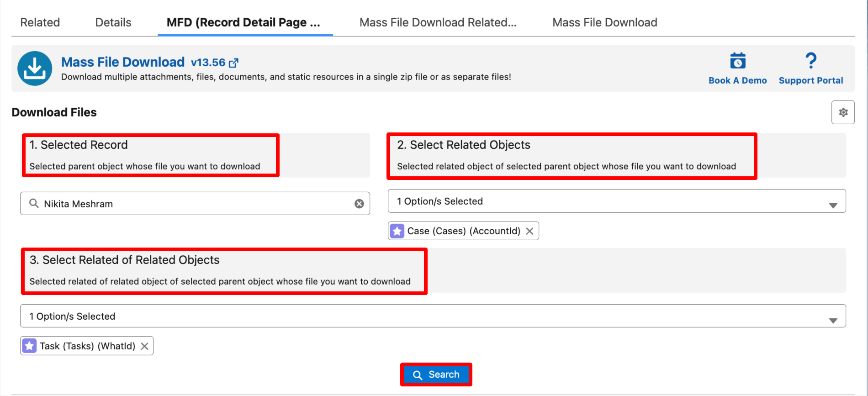Switch to the Details tab
This screenshot has width=868, height=396.
coord(113,22)
